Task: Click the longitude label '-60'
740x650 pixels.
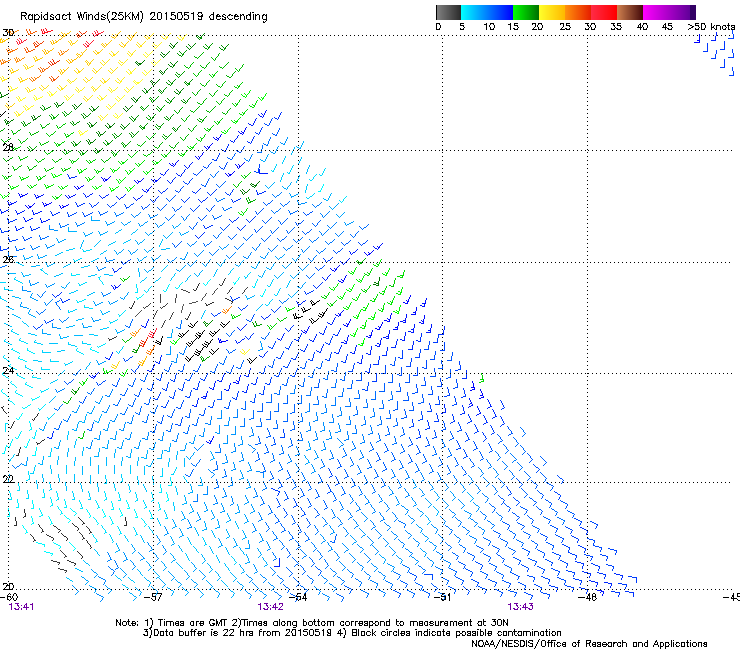Action: tap(9, 597)
